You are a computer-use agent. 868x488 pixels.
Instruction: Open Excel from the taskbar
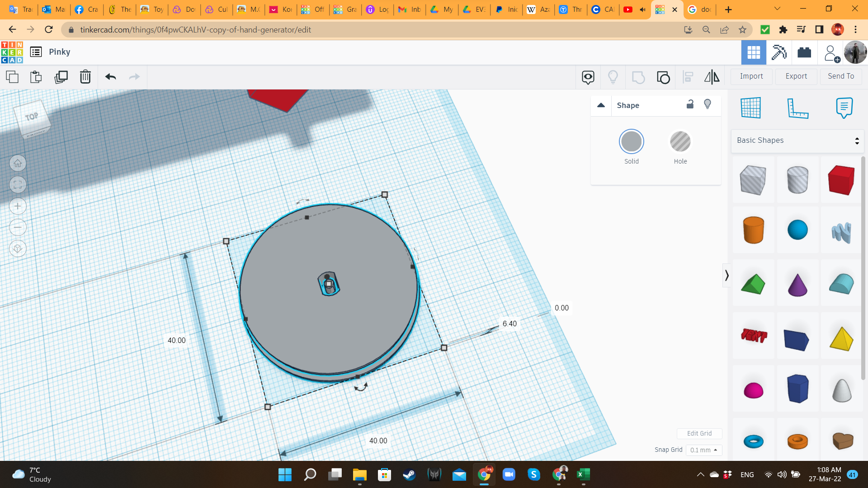pyautogui.click(x=583, y=474)
